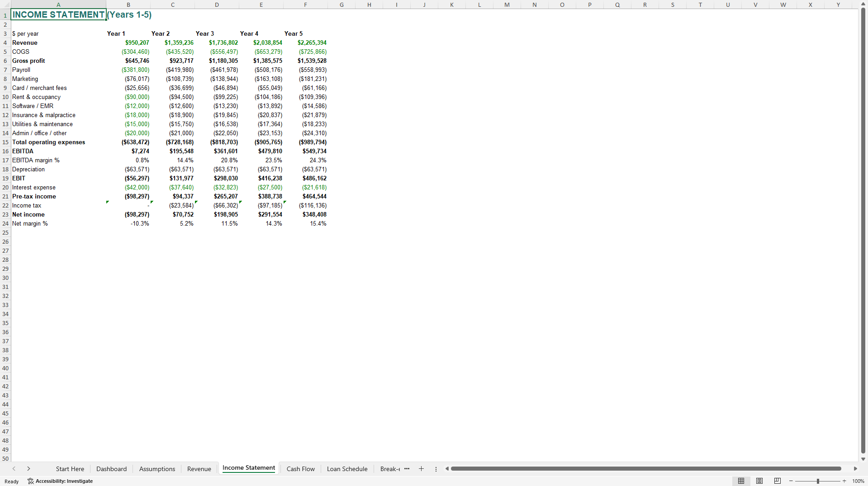
Task: Click the vertical scrollbar thumb
Action: coord(863,231)
